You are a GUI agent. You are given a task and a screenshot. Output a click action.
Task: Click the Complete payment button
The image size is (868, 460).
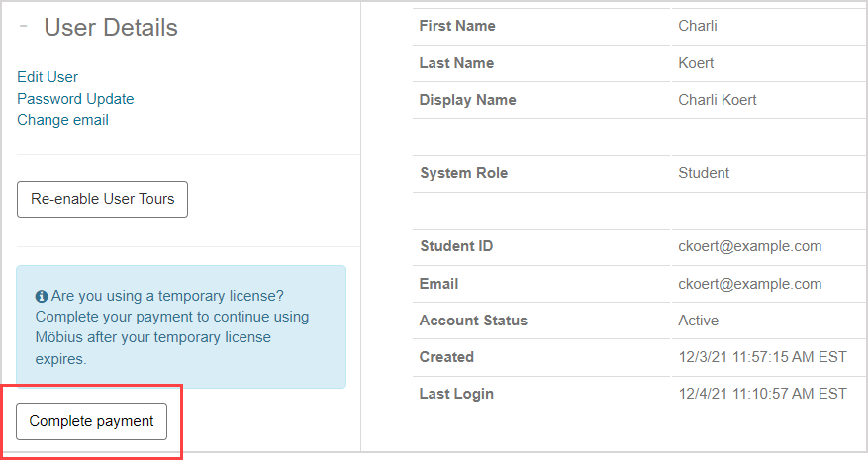click(x=91, y=421)
